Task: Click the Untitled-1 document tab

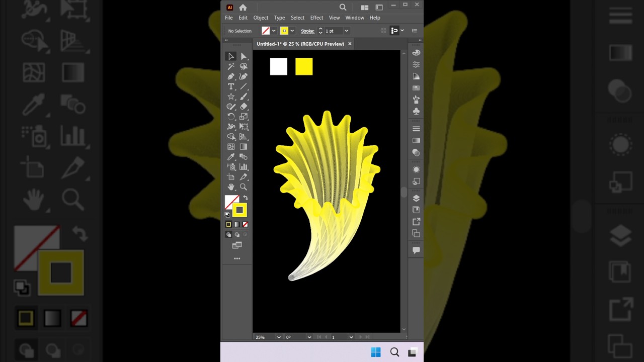Action: [300, 44]
